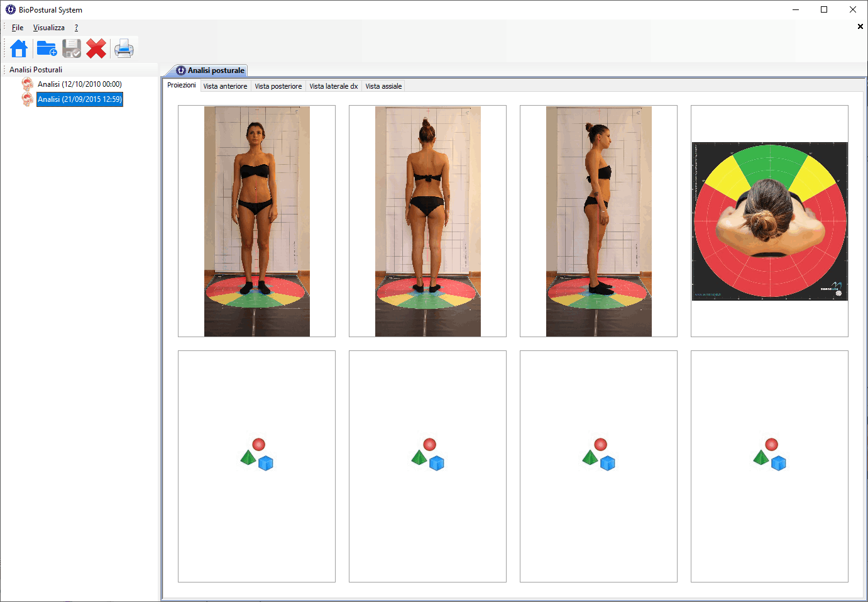This screenshot has width=868, height=602.
Task: Open the File menu
Action: tap(18, 28)
